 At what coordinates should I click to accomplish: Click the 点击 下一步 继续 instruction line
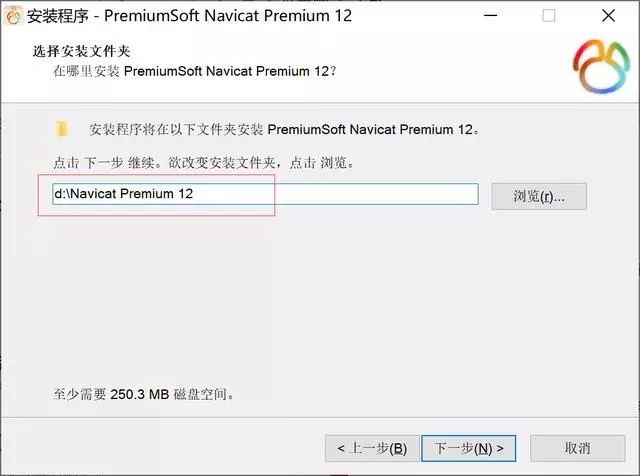203,163
